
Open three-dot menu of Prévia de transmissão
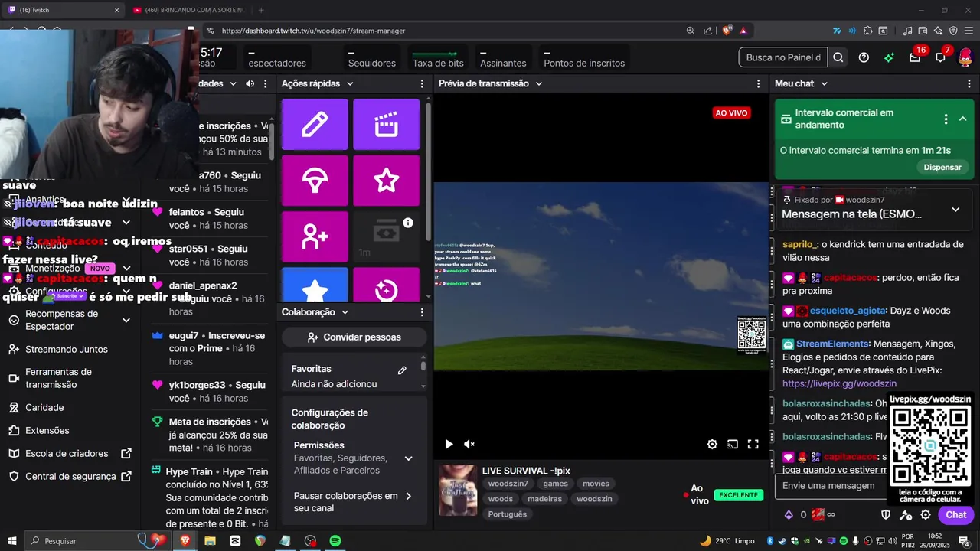click(x=759, y=83)
